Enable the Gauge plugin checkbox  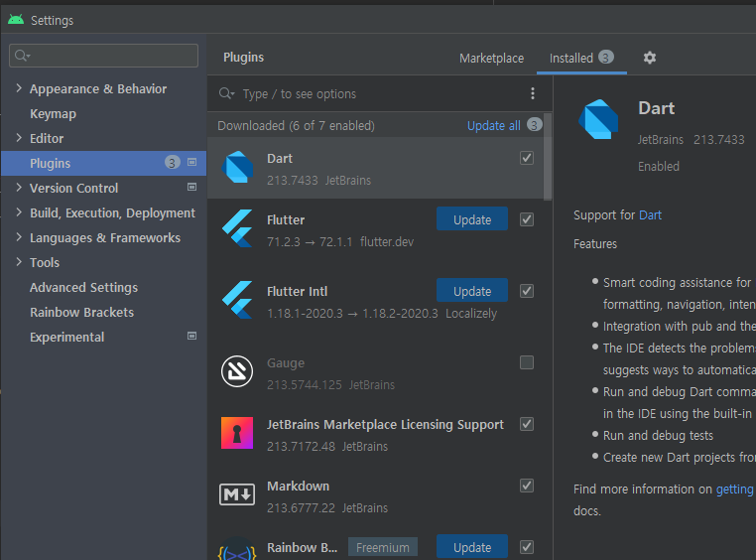tap(527, 362)
